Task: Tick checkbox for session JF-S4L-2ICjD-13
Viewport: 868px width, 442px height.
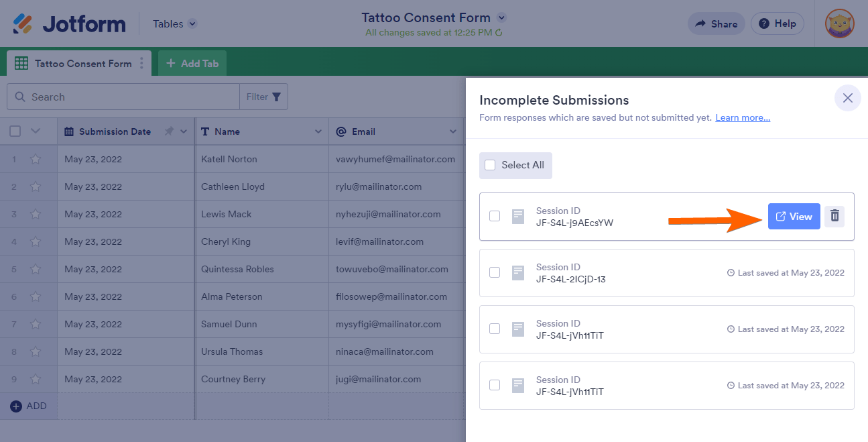Action: click(x=495, y=272)
